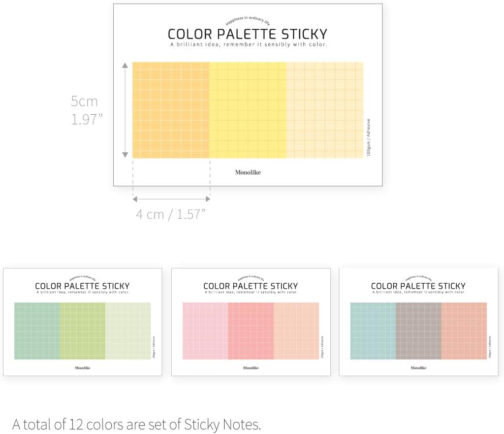Pick the pale cream swatch on the large card
Viewport: 504px width, 434px height.
pyautogui.click(x=325, y=110)
